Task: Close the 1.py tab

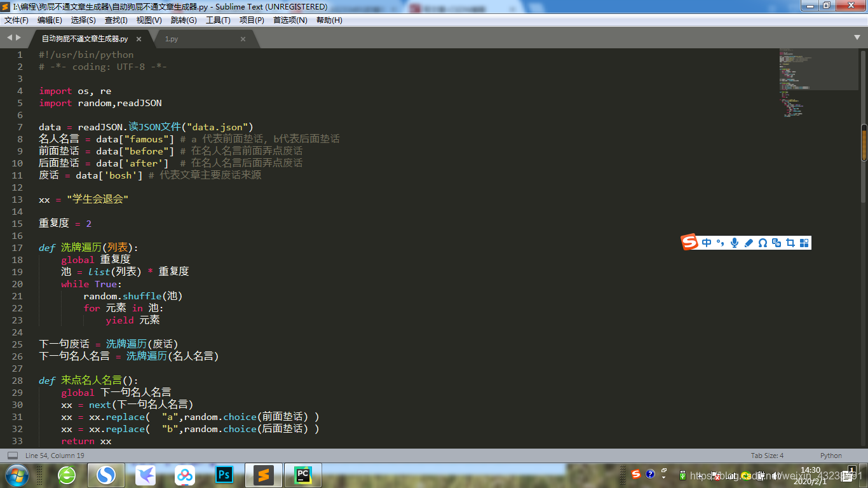Action: pos(243,39)
